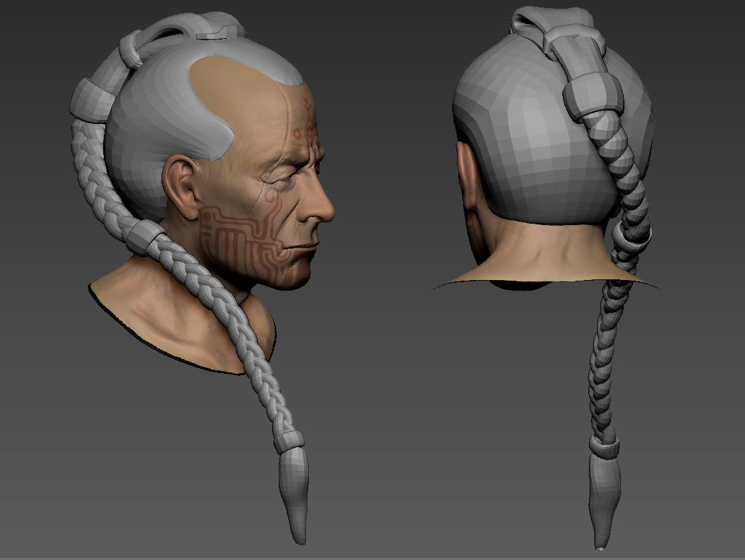Click the large ponytail cuff on the back-view head
The height and width of the screenshot is (560, 745).
click(593, 96)
